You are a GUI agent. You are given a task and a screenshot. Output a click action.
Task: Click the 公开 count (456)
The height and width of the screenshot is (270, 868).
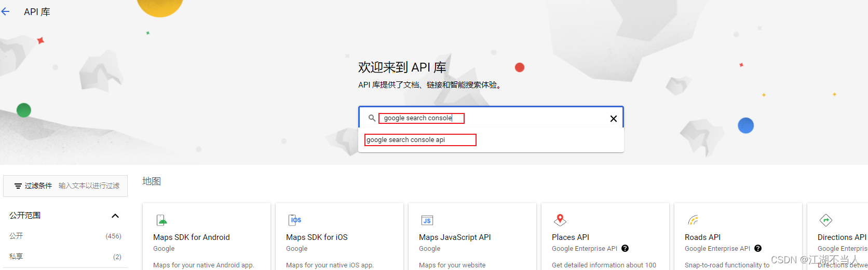tap(113, 236)
